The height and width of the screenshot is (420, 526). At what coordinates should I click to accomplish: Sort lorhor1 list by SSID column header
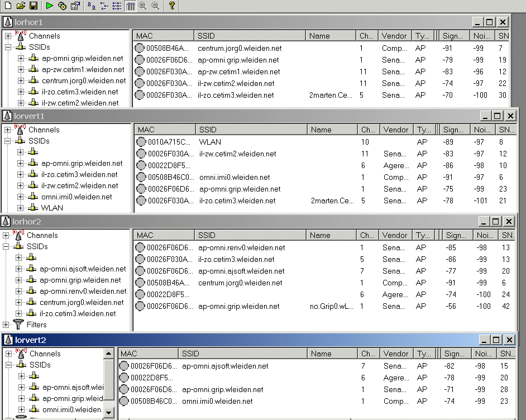[x=250, y=36]
